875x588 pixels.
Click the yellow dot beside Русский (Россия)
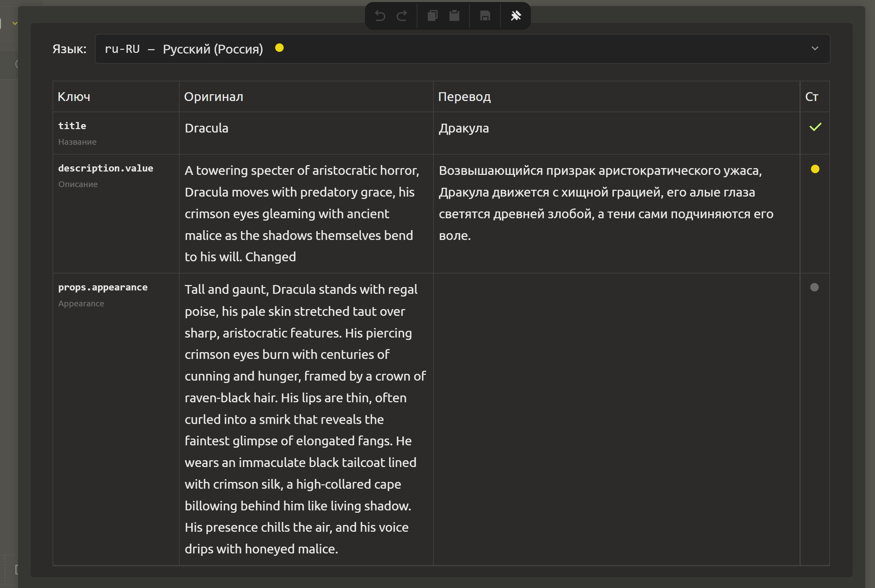coord(279,48)
